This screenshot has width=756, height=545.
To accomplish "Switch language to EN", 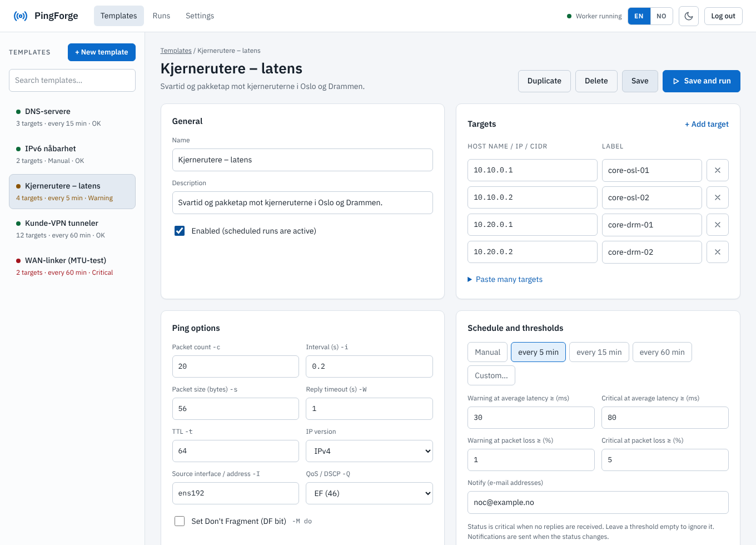I will pyautogui.click(x=639, y=16).
